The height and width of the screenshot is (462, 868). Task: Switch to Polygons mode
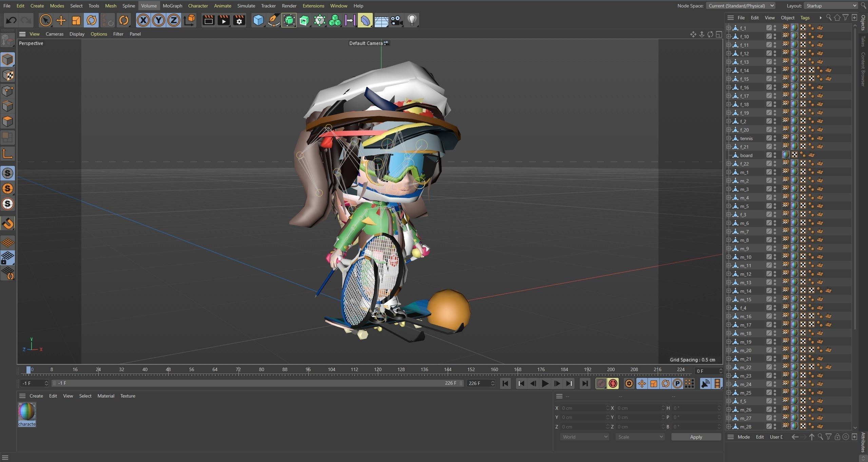click(x=8, y=121)
